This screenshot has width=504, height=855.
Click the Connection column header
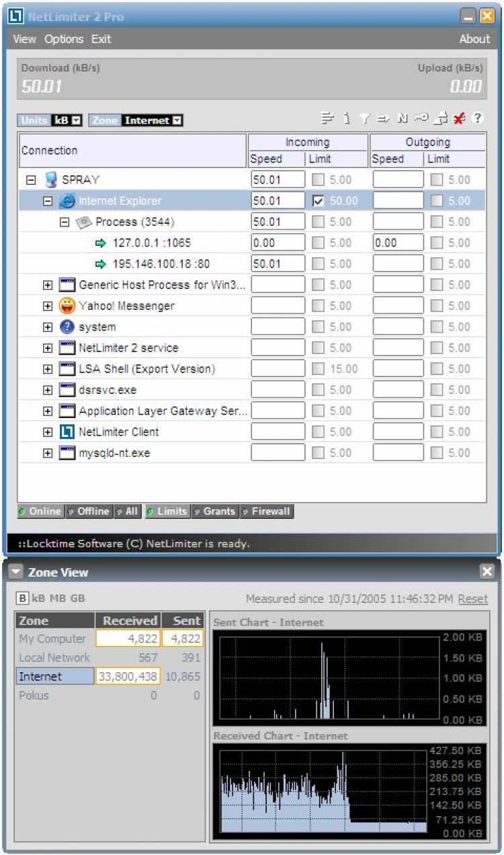pos(132,151)
